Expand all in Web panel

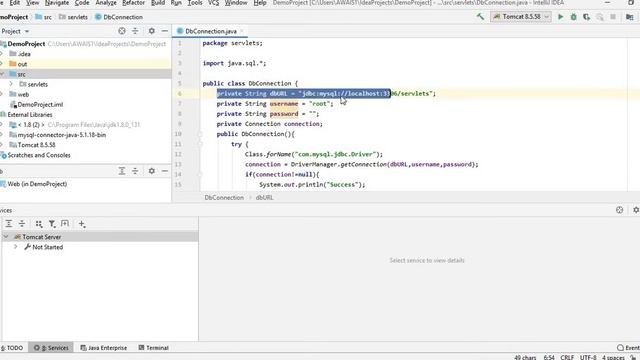(x=122, y=171)
